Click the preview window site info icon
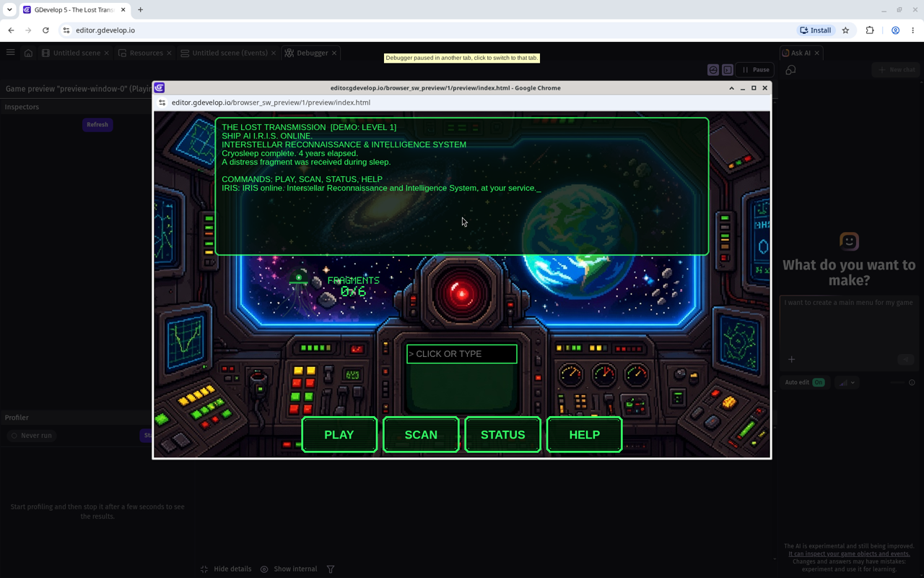This screenshot has width=924, height=578. pos(162,103)
